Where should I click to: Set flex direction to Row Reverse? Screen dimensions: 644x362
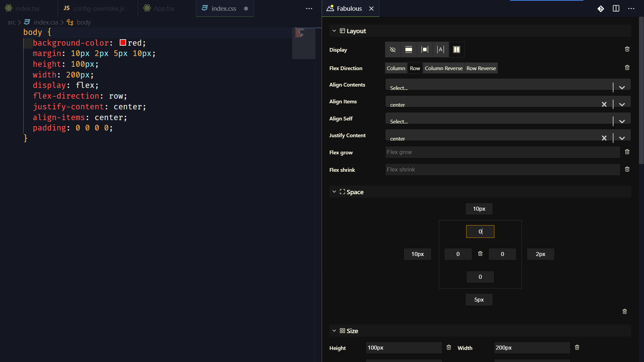(481, 68)
